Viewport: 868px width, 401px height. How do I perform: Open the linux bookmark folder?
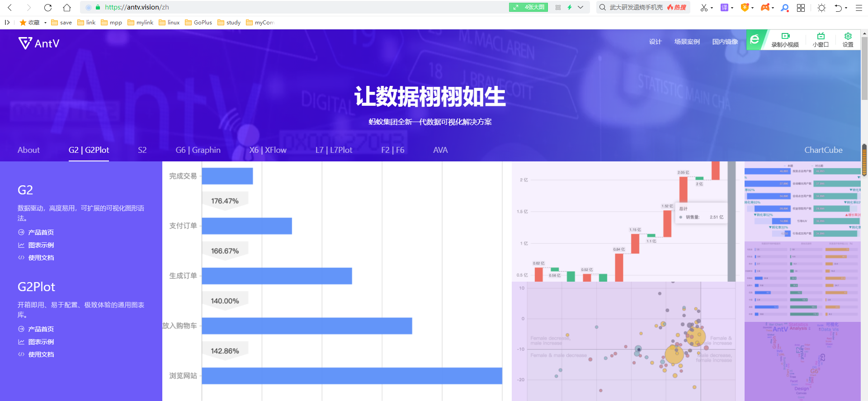(x=169, y=22)
